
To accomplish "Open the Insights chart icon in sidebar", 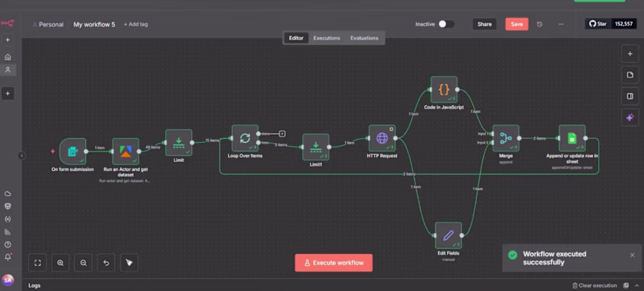I will coord(7,232).
